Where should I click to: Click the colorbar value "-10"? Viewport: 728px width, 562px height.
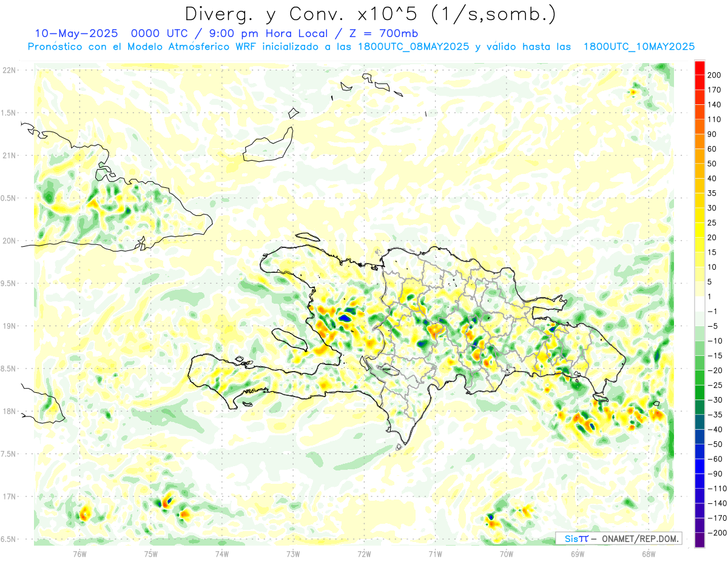(x=715, y=341)
